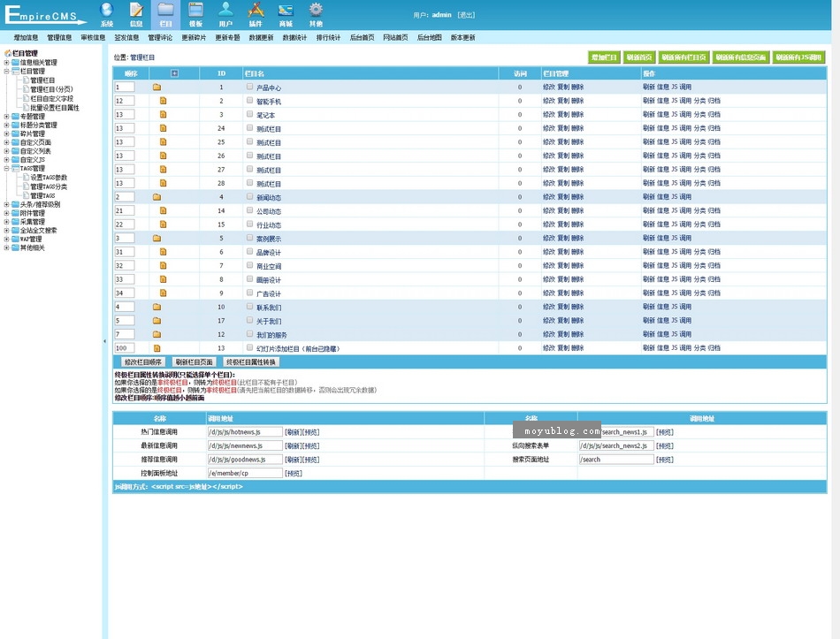Open the 用户 (User) top navigation icon
Image resolution: width=840 pixels, height=639 pixels.
point(225,14)
